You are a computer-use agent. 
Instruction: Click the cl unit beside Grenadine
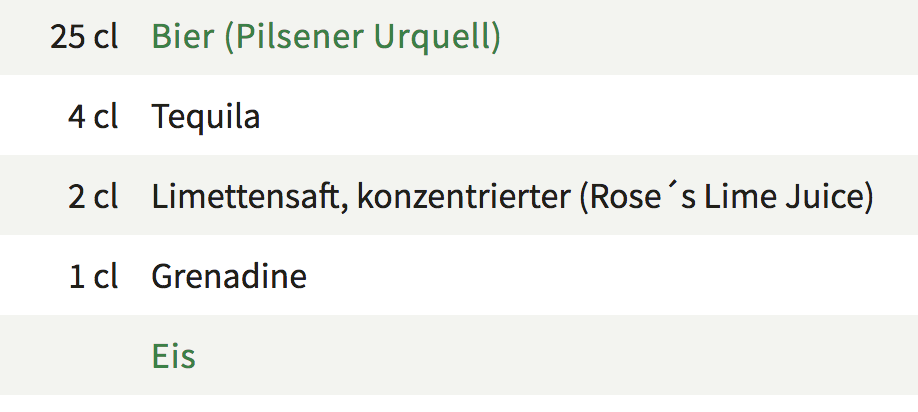(x=105, y=276)
